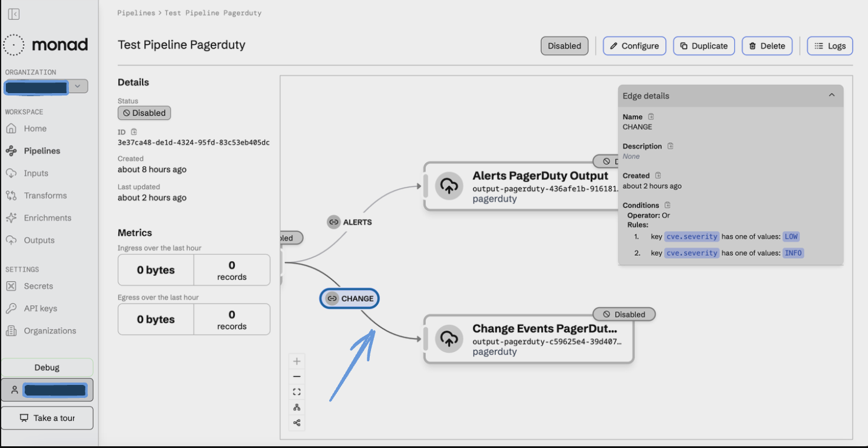Zoom out on the pipeline canvas
The height and width of the screenshot is (448, 868).
click(297, 377)
